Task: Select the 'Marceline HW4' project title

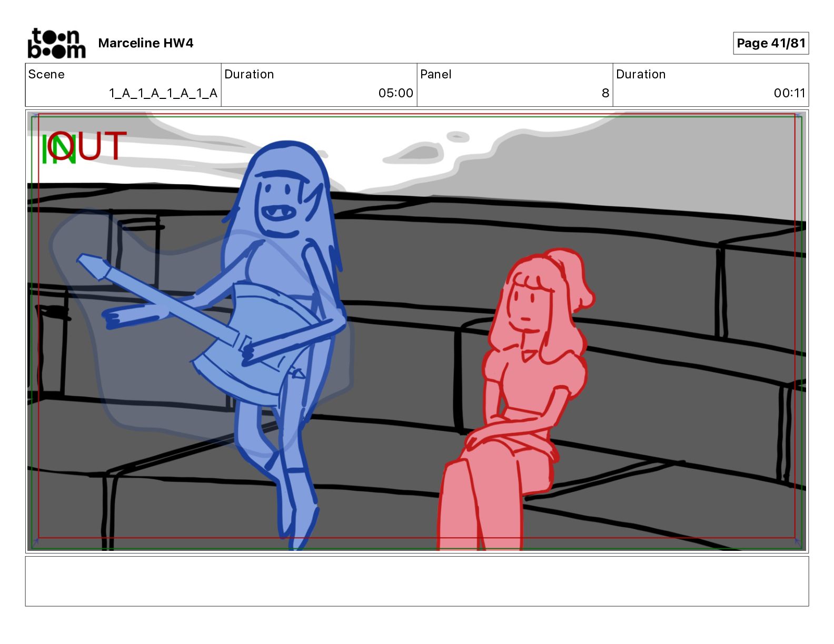Action: point(146,43)
